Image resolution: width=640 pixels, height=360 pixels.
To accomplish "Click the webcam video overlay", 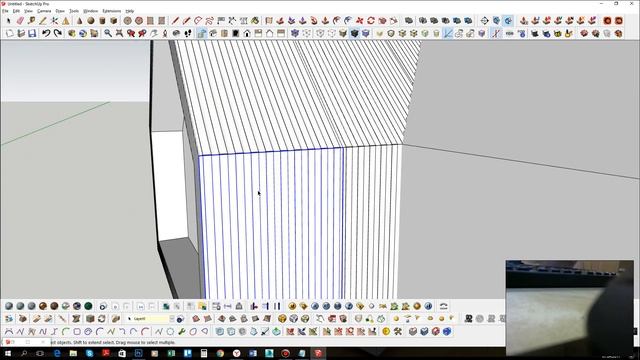I will [570, 308].
